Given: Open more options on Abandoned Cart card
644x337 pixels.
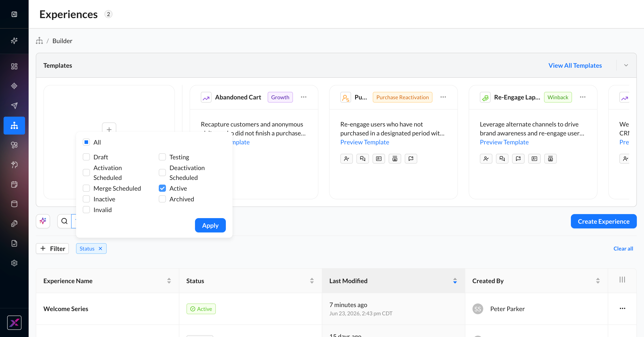Looking at the screenshot, I should click(303, 97).
